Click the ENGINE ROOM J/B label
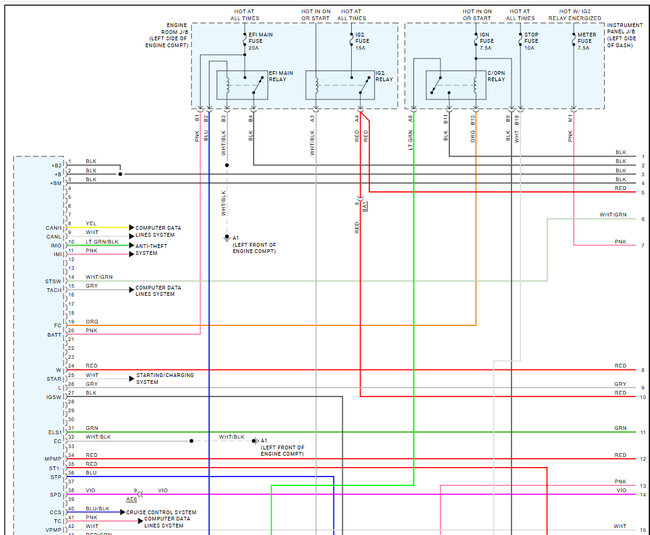 167,35
